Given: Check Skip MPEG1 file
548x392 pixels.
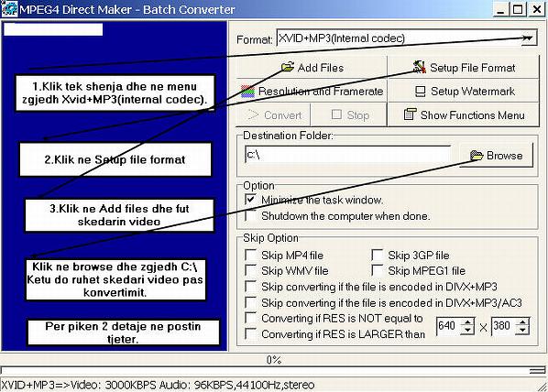Looking at the screenshot, I should pos(378,270).
